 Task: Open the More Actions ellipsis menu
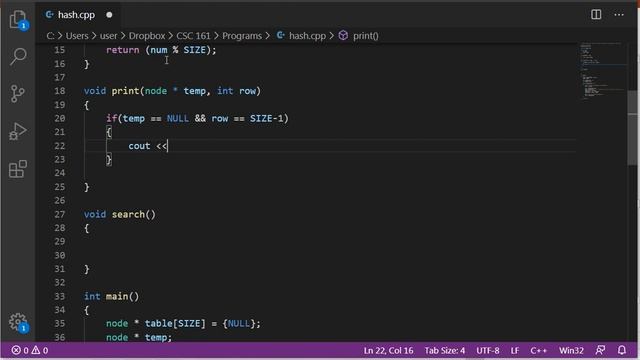tap(619, 15)
